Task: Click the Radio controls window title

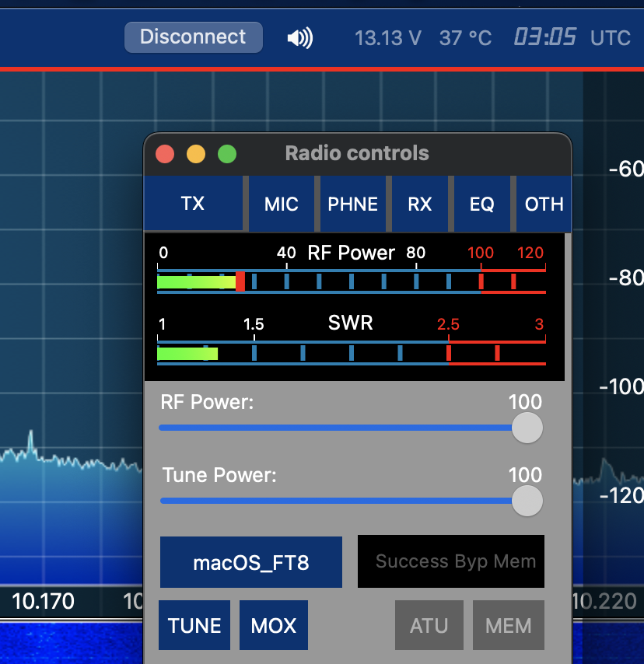Action: coord(357,153)
